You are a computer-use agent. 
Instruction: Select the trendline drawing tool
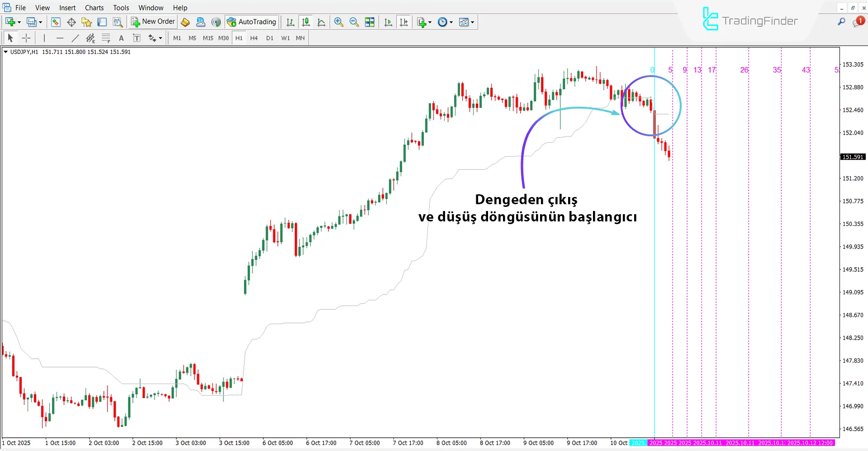point(76,38)
